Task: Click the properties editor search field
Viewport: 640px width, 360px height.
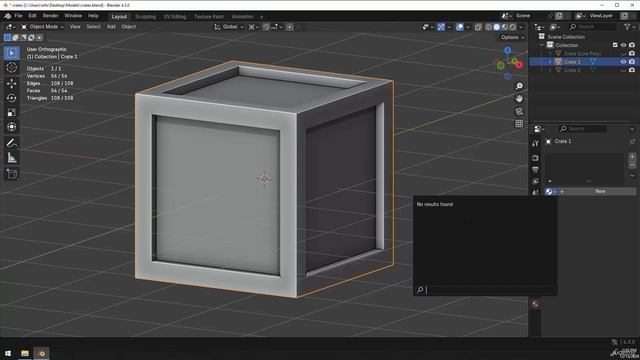Action: pos(582,129)
